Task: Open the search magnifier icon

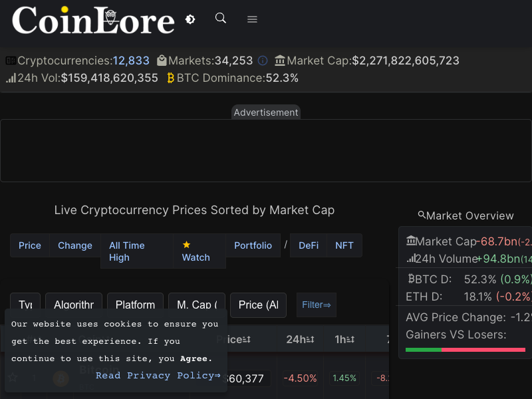Action: pyautogui.click(x=221, y=18)
